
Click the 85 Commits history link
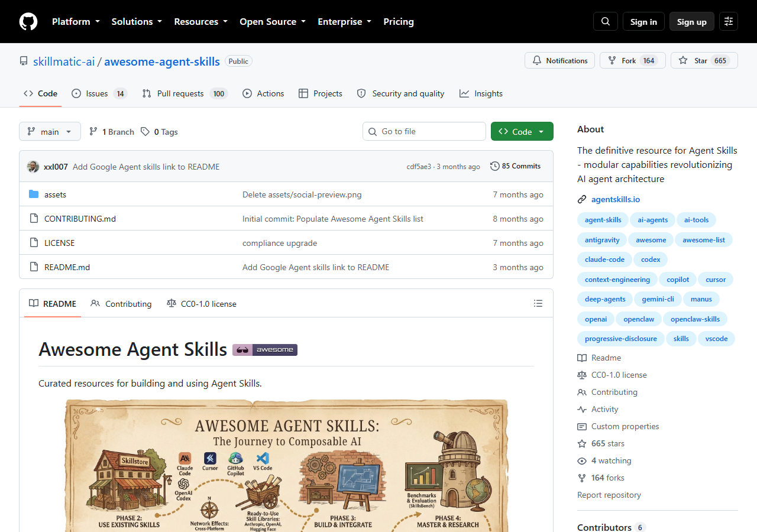click(x=515, y=166)
